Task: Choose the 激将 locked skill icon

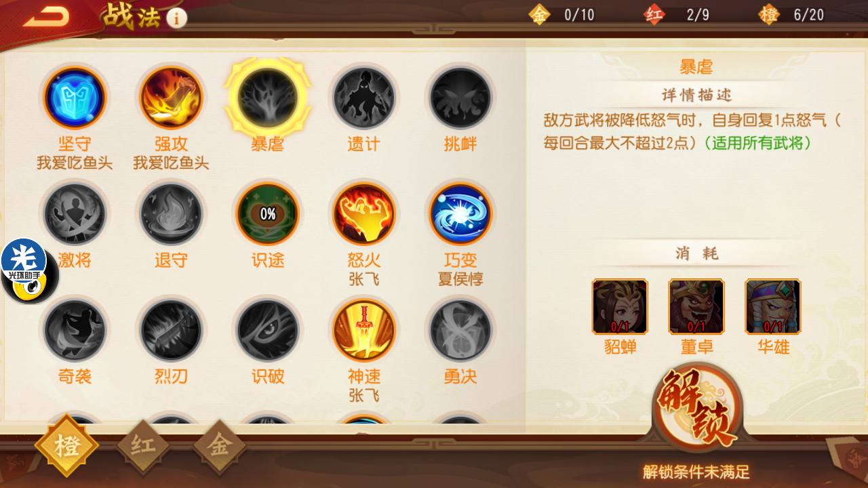Action: pos(75,214)
